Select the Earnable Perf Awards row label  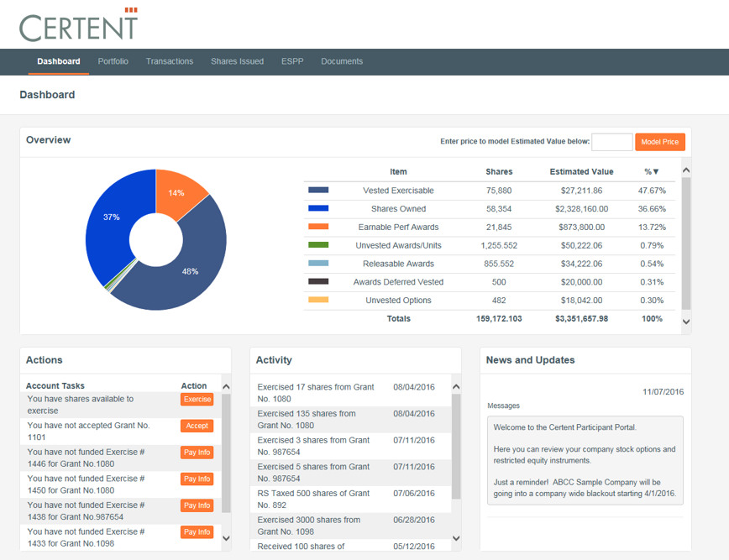click(398, 228)
